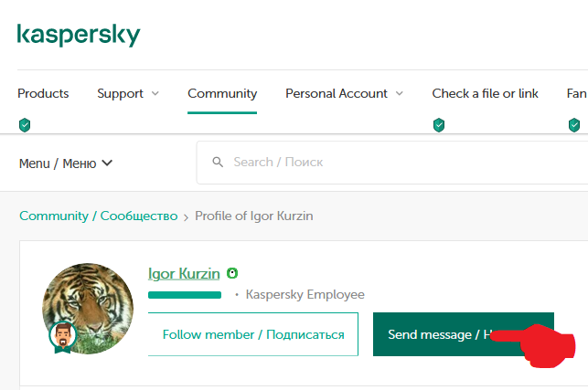The image size is (588, 390).
Task: Click the Send message button
Action: 464,334
